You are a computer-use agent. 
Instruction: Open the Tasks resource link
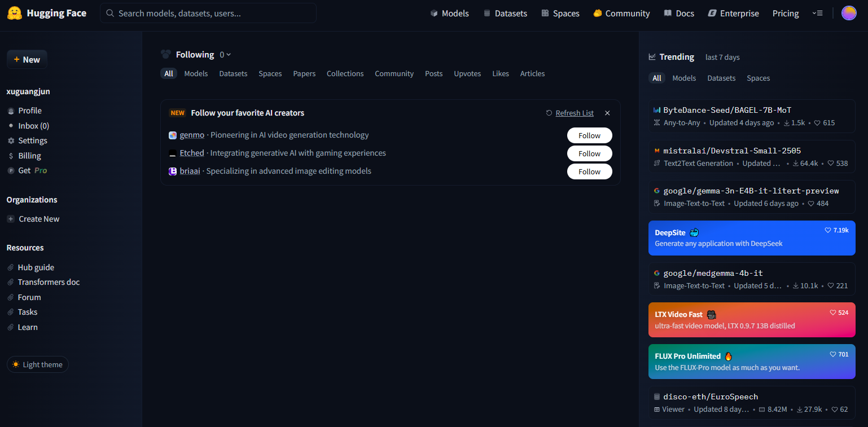(27, 312)
